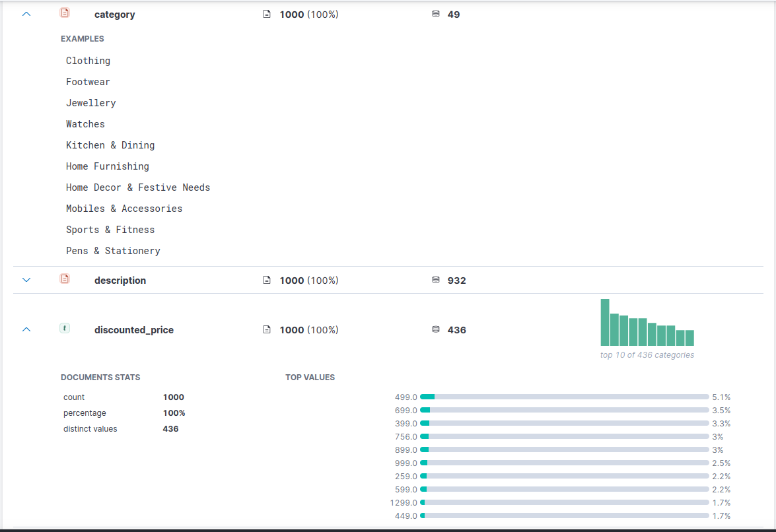776x532 pixels.
Task: Click the distinct values icon next to 49
Action: pos(436,15)
